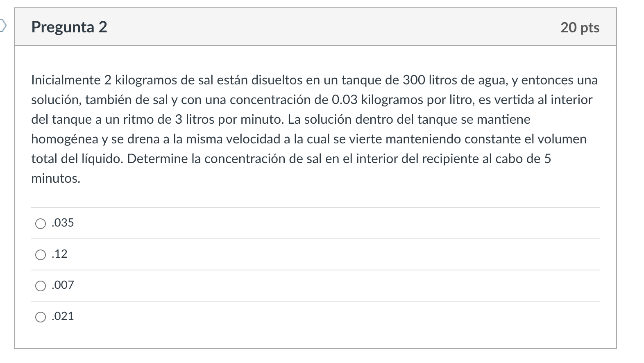Click the word minutos. ending the question

(56, 179)
